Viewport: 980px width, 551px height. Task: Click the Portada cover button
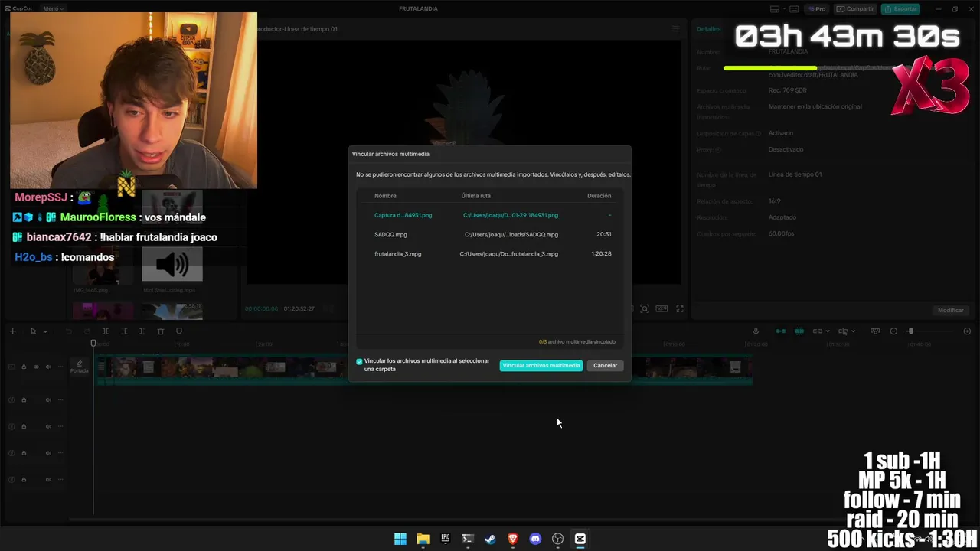pyautogui.click(x=80, y=367)
